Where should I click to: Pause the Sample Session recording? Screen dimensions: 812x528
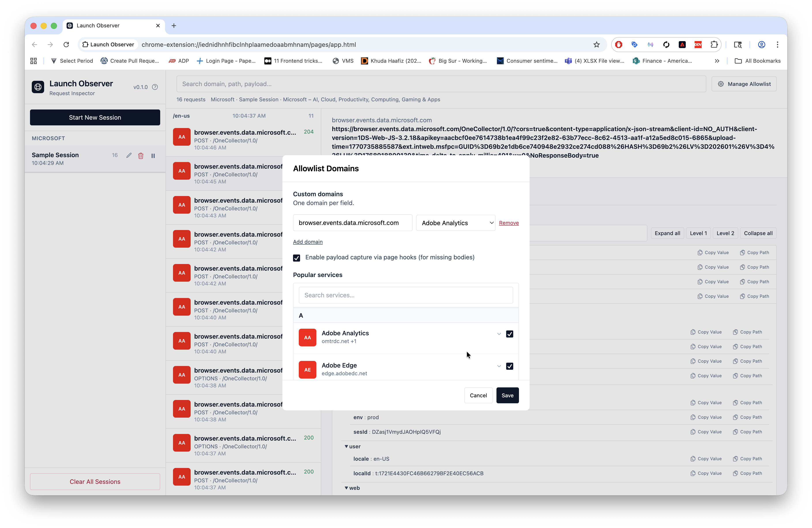pyautogui.click(x=153, y=156)
